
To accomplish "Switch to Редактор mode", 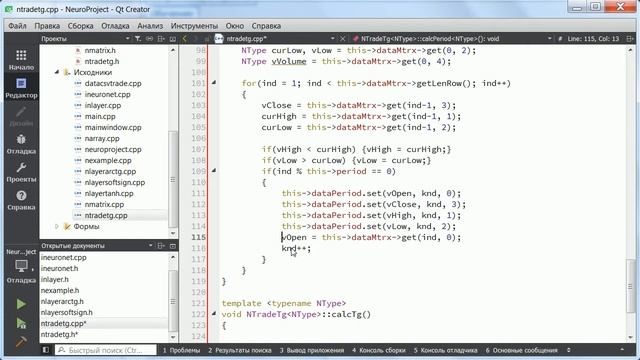I will click(x=21, y=88).
